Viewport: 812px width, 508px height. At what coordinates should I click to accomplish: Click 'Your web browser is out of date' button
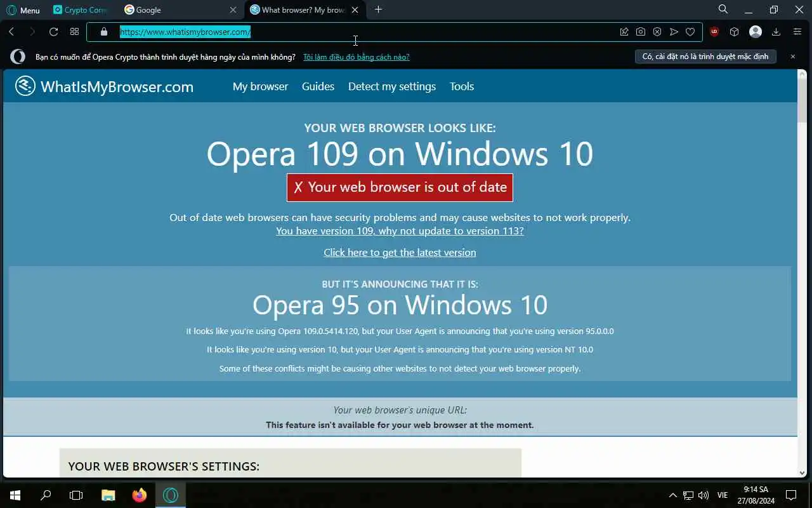click(x=400, y=187)
